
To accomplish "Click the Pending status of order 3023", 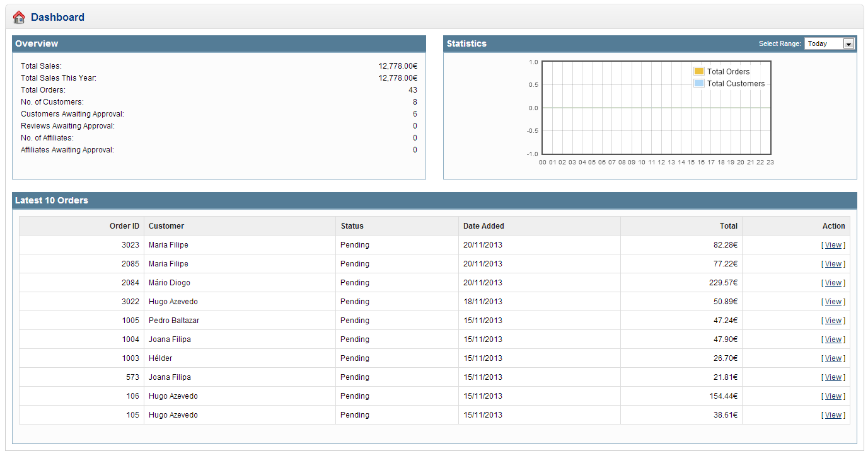I will (x=355, y=245).
